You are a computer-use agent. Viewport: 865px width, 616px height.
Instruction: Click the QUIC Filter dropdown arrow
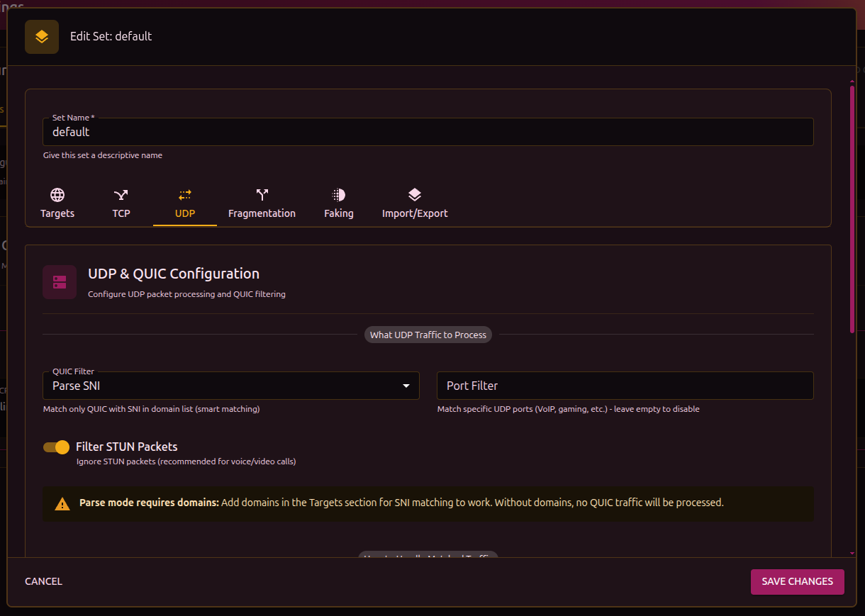click(x=406, y=386)
